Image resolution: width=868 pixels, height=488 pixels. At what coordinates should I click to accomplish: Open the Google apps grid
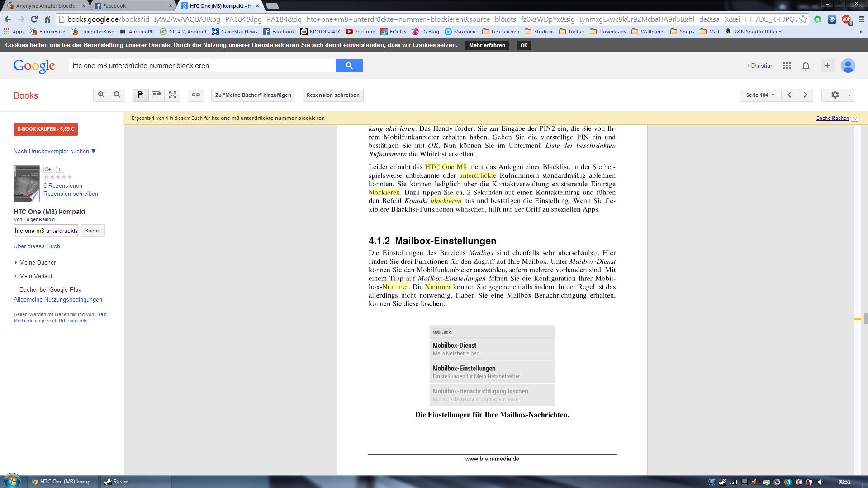pos(787,66)
